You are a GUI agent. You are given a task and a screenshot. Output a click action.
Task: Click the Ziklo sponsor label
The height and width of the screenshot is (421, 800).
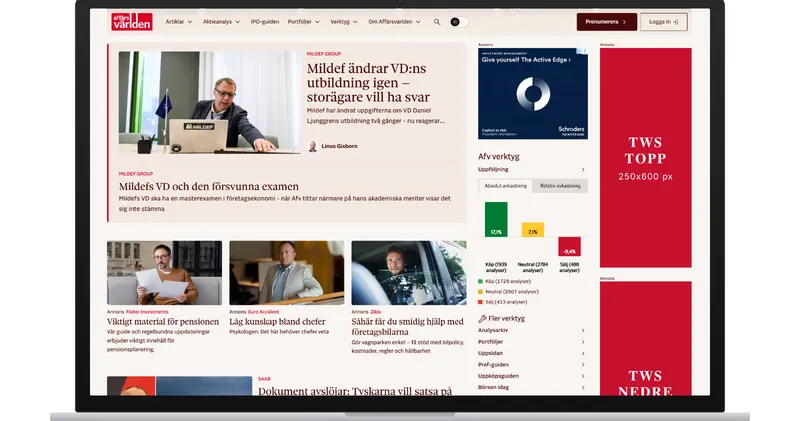(376, 312)
